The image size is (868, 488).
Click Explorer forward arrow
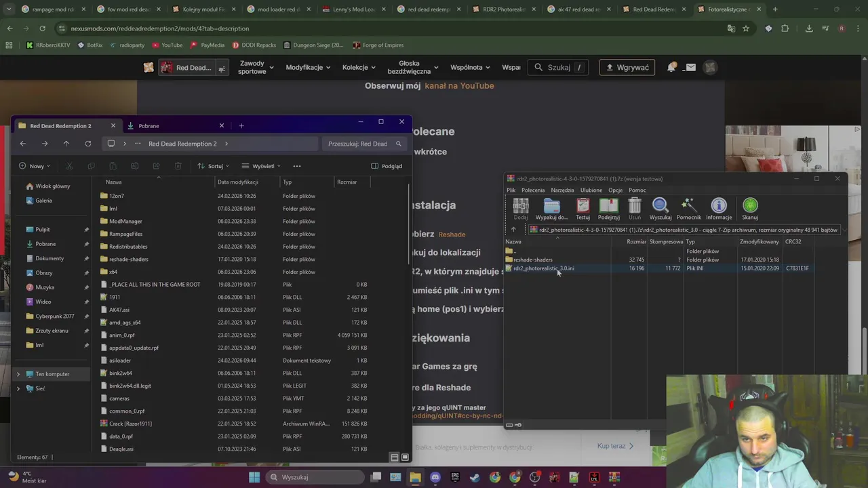pyautogui.click(x=44, y=144)
